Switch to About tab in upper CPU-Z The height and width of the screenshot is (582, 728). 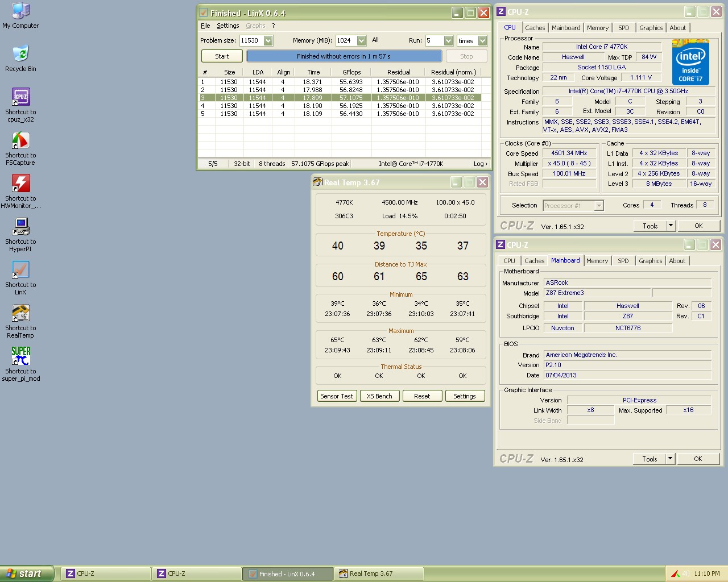pyautogui.click(x=677, y=28)
